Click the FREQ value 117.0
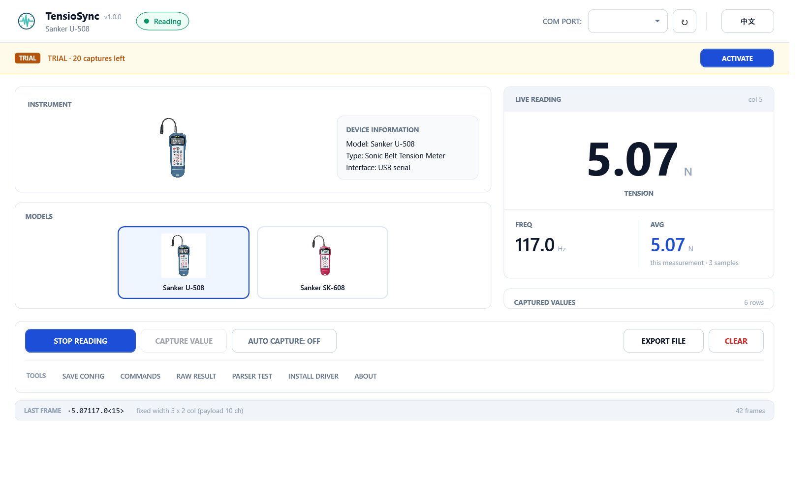This screenshot has height=504, width=812. [535, 245]
